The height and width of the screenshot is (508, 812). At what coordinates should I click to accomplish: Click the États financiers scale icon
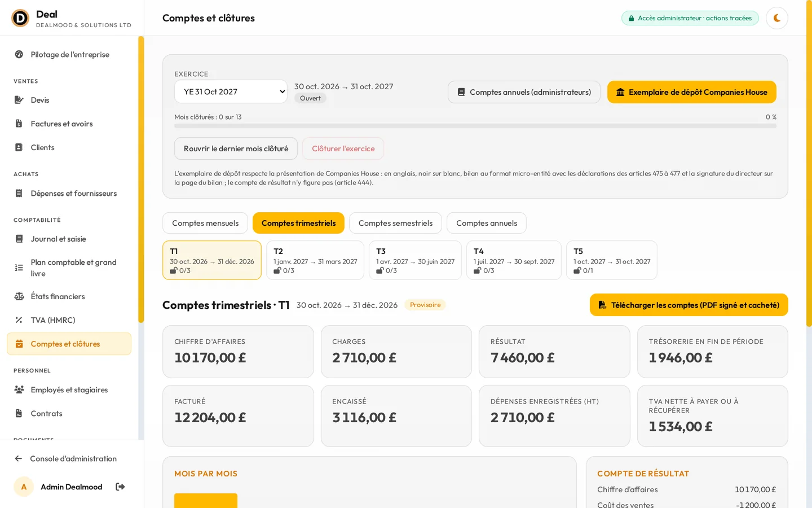19,296
